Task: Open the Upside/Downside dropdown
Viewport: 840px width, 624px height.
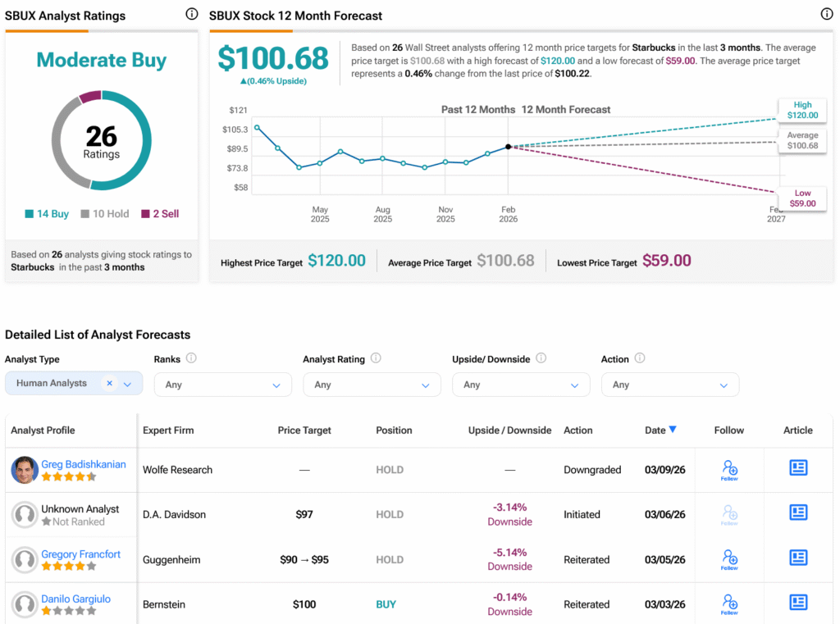Action: pyautogui.click(x=521, y=385)
